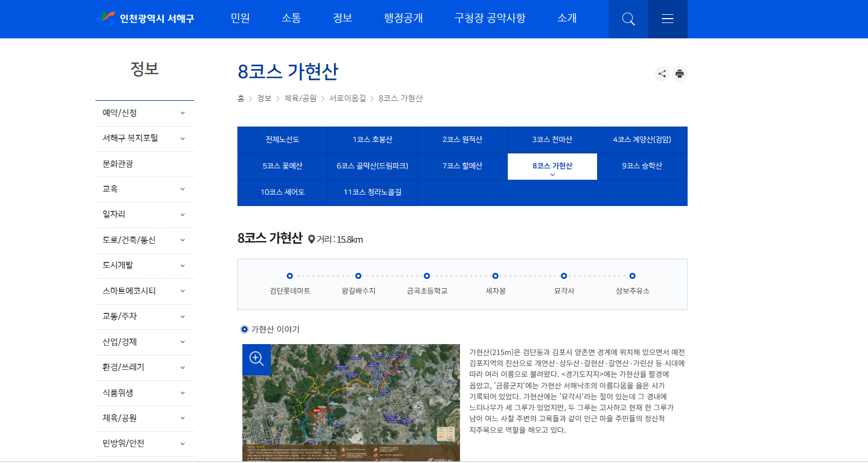Click the share icon beside page title
The width and height of the screenshot is (868, 463).
(662, 74)
